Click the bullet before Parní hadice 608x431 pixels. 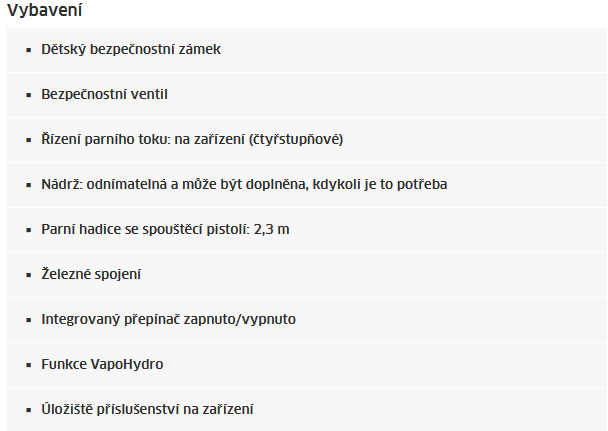point(29,229)
